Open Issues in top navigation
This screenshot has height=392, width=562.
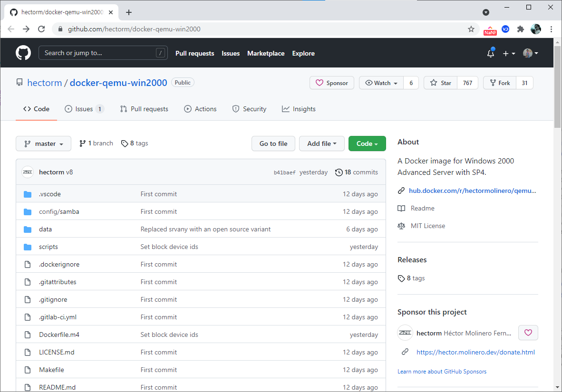(231, 53)
